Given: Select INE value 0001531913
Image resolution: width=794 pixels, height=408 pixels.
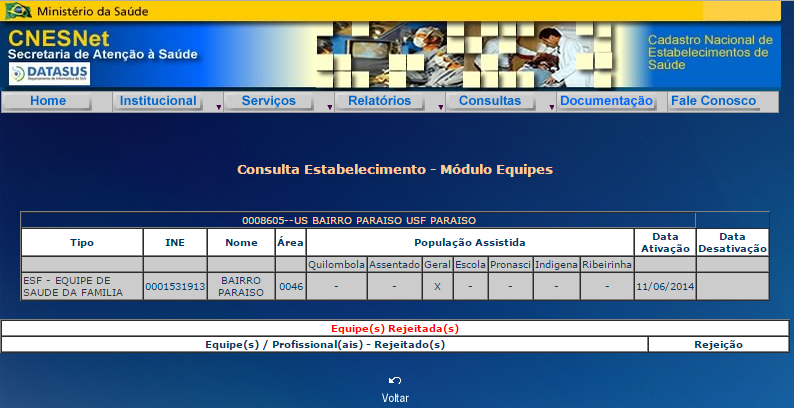Looking at the screenshot, I should [175, 287].
